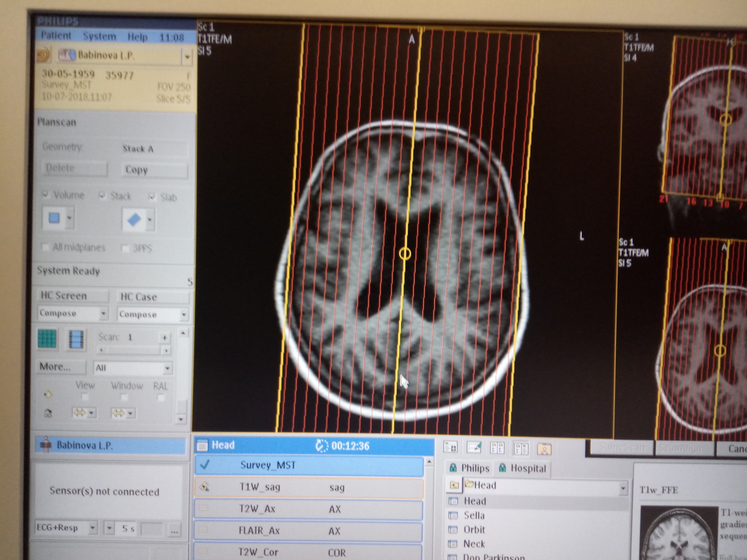Click the scan slider track
The image size is (747, 560).
134,350
